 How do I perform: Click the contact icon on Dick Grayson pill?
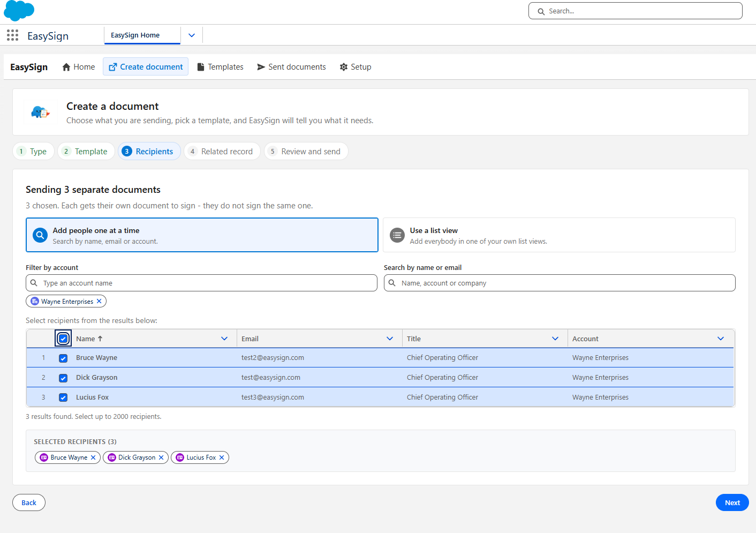112,457
